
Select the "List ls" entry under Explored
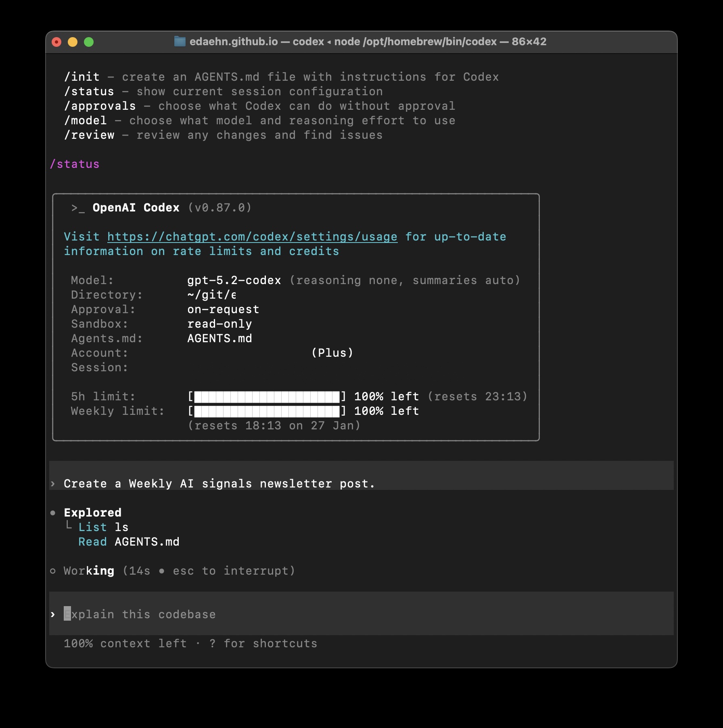pyautogui.click(x=104, y=527)
